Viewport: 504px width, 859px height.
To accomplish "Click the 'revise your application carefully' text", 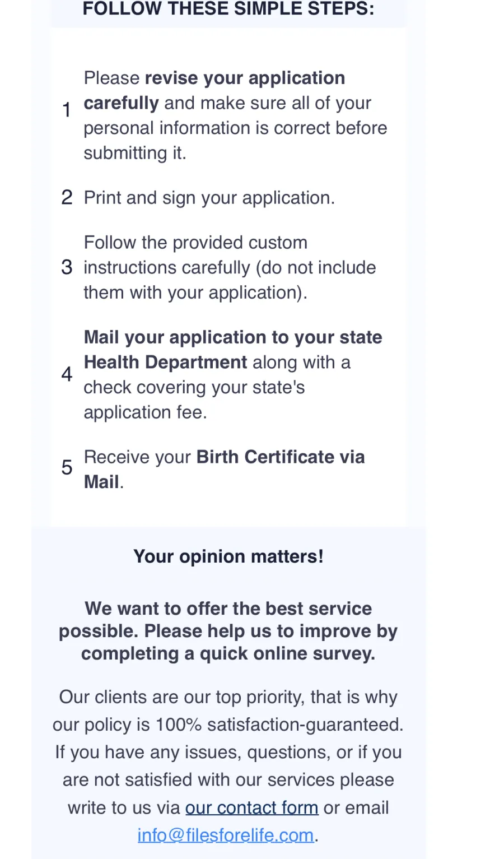I will (x=214, y=90).
